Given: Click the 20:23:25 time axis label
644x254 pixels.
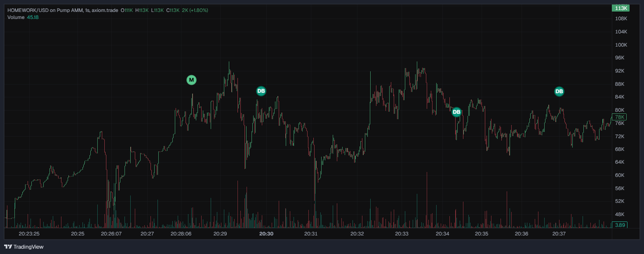Looking at the screenshot, I should tap(30, 234).
